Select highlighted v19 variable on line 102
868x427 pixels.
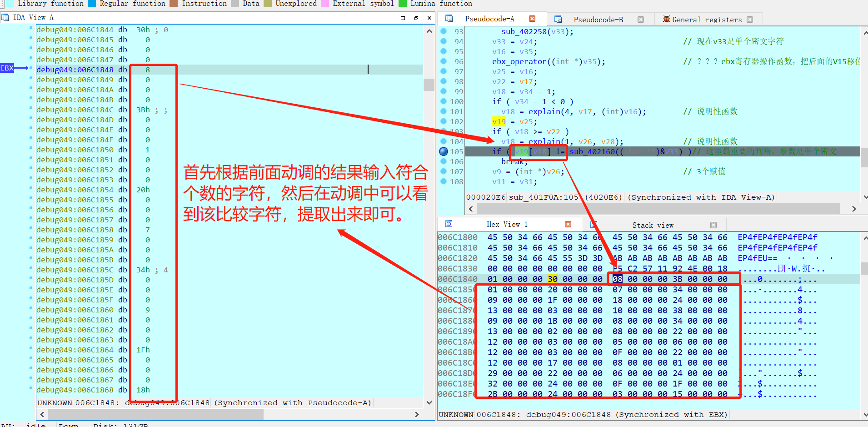499,121
